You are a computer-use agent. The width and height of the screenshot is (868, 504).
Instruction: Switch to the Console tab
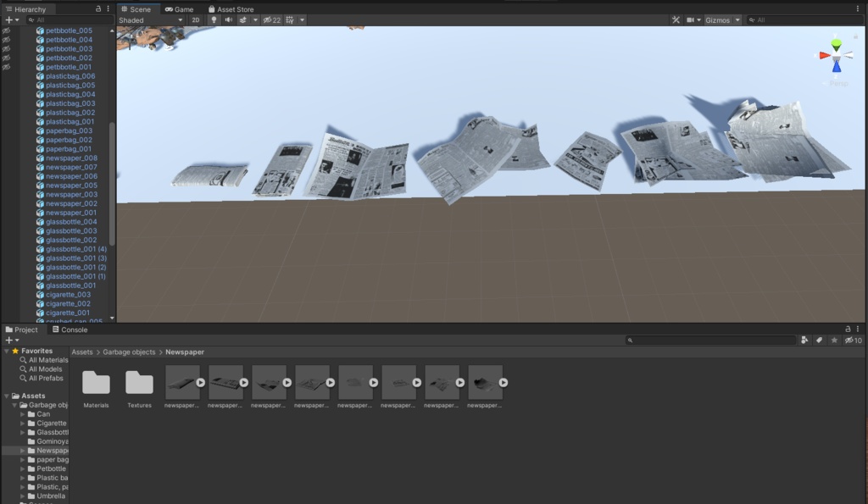pos(73,330)
